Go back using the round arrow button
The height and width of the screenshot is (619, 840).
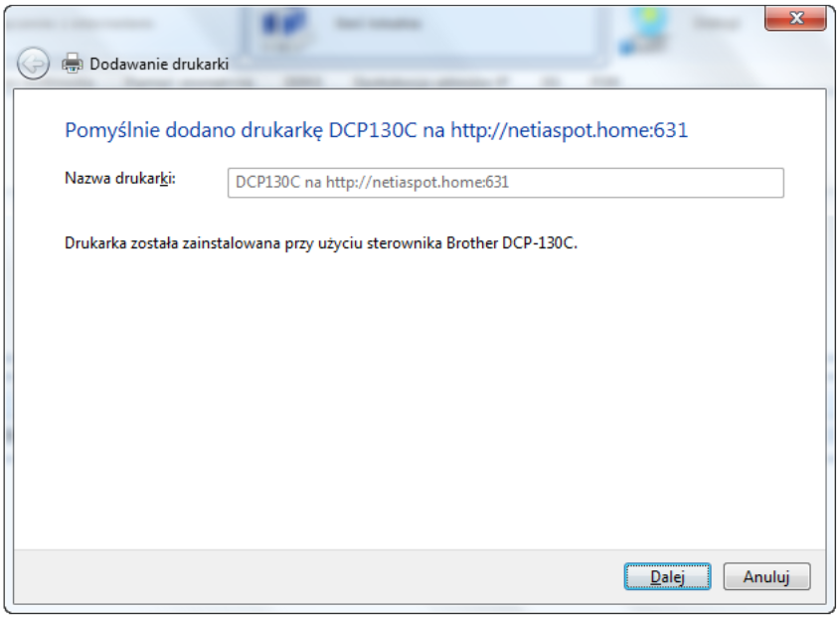coord(33,65)
